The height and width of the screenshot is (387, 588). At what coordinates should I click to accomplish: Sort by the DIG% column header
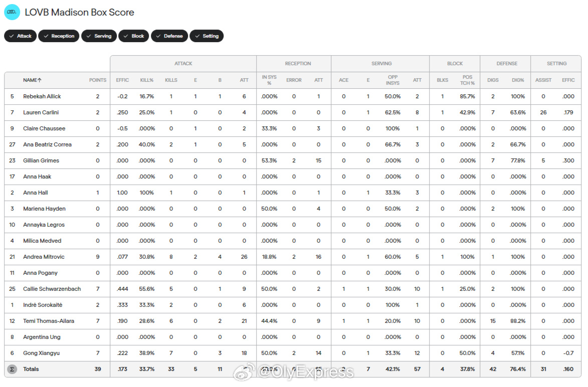(x=518, y=80)
